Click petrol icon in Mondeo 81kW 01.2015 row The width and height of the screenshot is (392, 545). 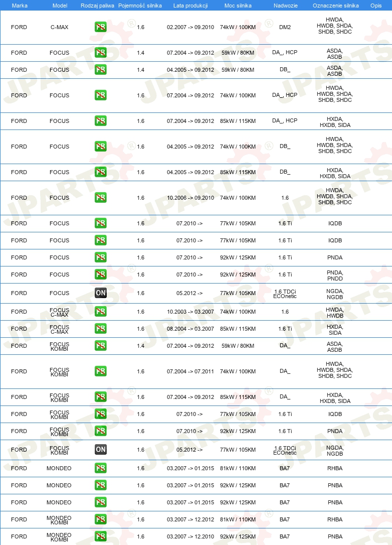pyautogui.click(x=100, y=468)
